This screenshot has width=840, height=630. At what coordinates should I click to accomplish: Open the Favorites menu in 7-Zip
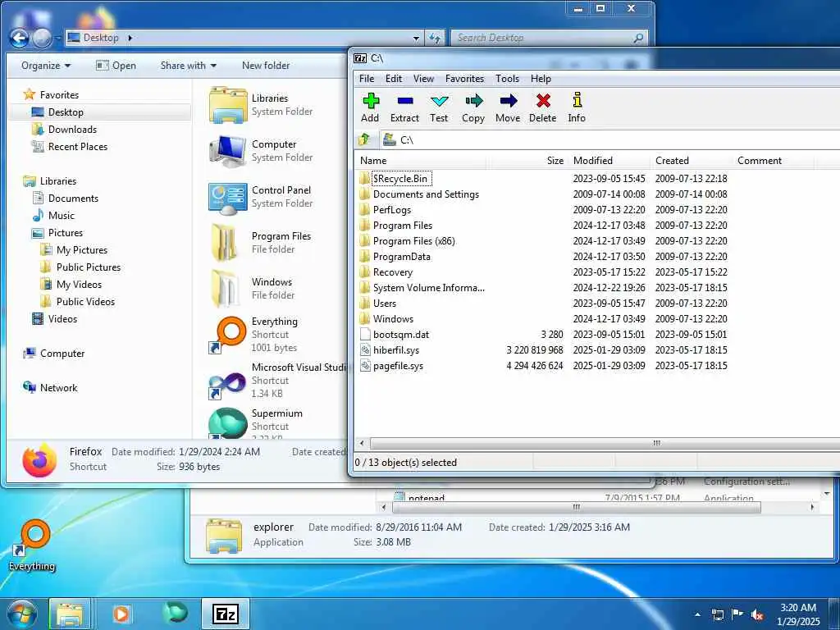point(464,79)
